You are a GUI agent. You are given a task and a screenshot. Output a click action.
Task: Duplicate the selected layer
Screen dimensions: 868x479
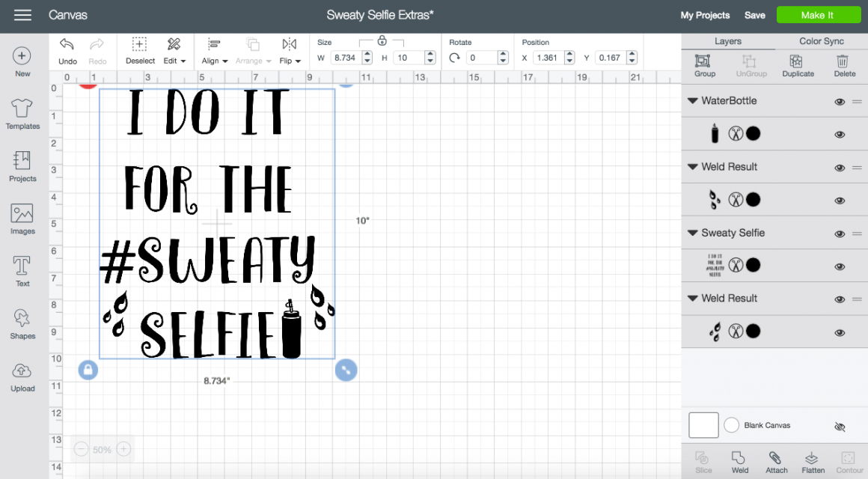(798, 65)
